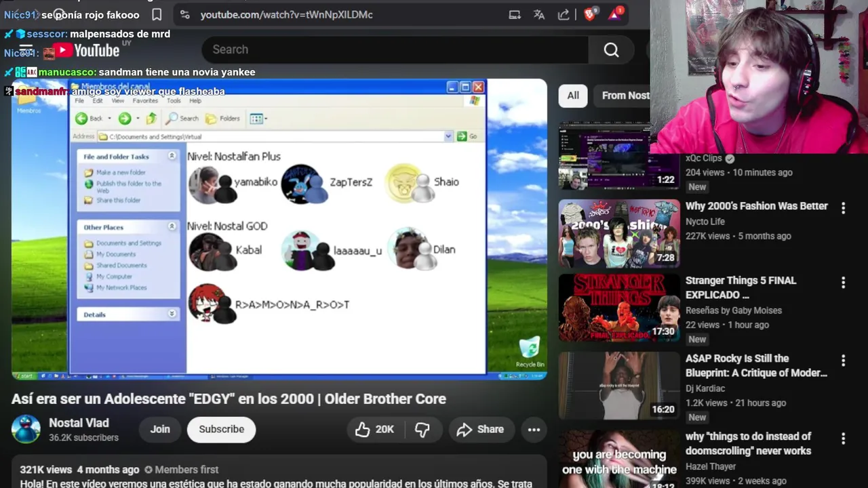Open the View menu in Explorer

(x=118, y=100)
